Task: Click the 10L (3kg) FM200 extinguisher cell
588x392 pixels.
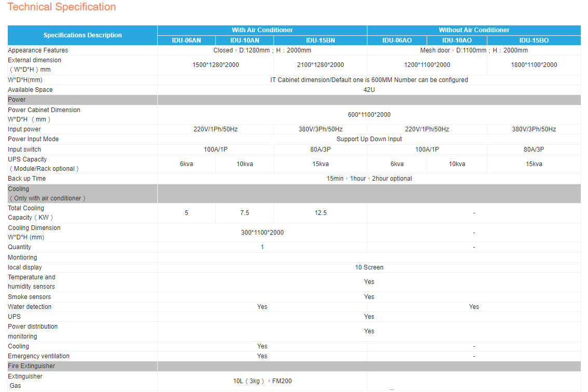Action: click(x=262, y=381)
